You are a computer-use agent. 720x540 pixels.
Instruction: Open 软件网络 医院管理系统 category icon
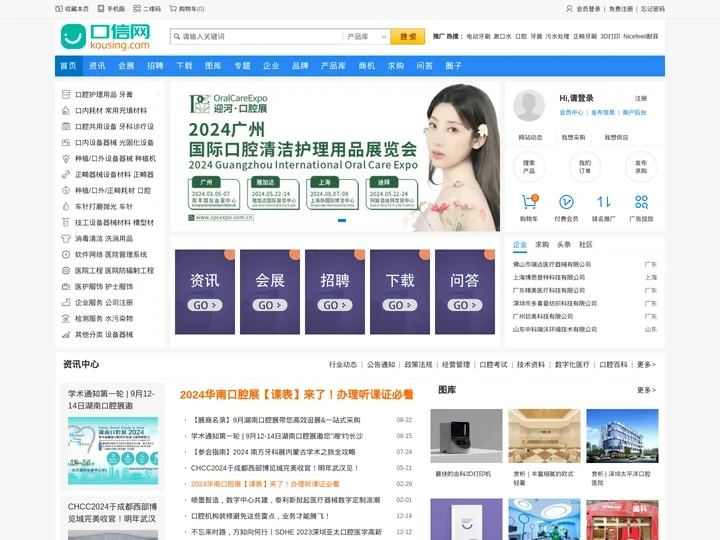pos(66,254)
